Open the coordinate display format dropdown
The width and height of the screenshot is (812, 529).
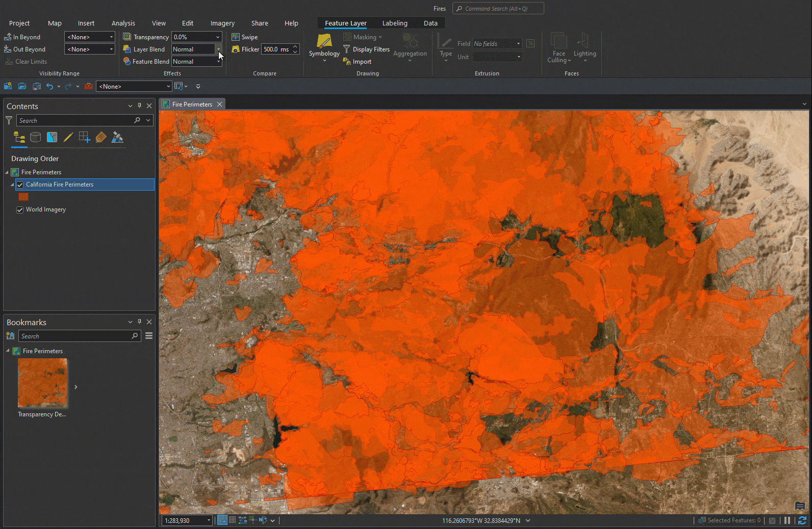(528, 520)
